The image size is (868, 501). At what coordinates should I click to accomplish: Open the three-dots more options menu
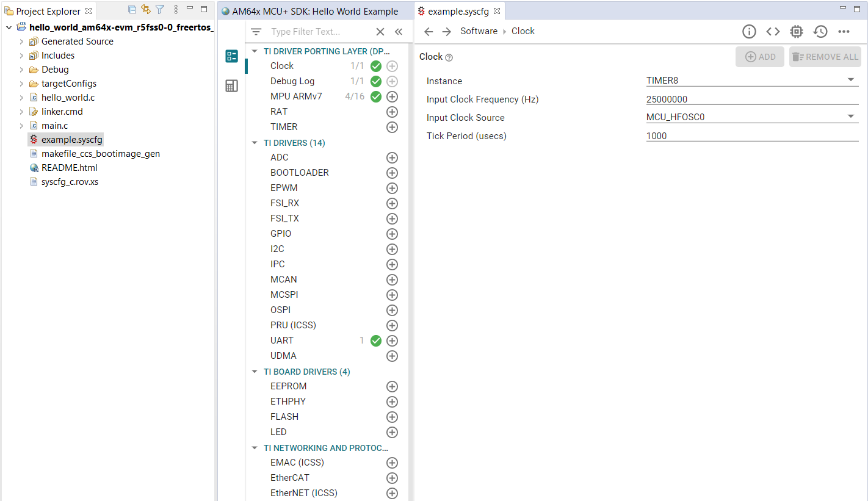844,32
